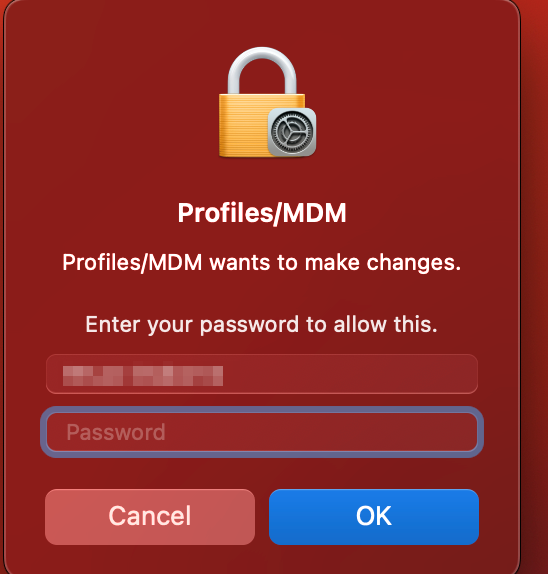Click the pixelated username text
The width and height of the screenshot is (548, 574).
coord(143,374)
